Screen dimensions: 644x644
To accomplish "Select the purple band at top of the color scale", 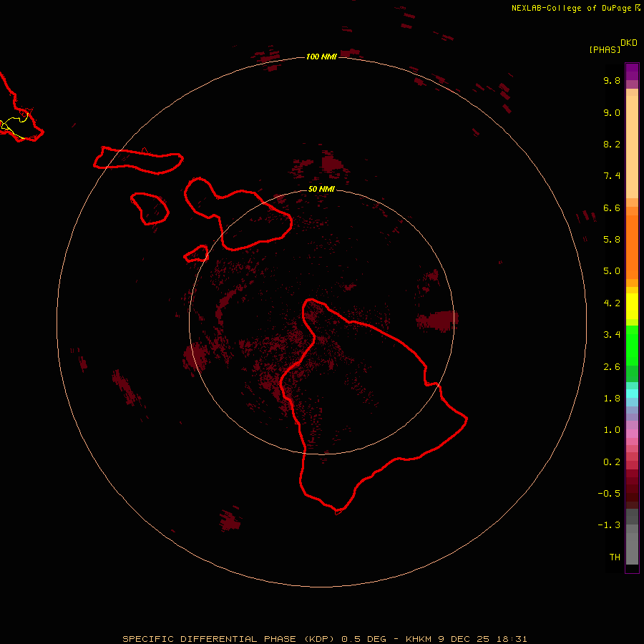I will [x=632, y=72].
